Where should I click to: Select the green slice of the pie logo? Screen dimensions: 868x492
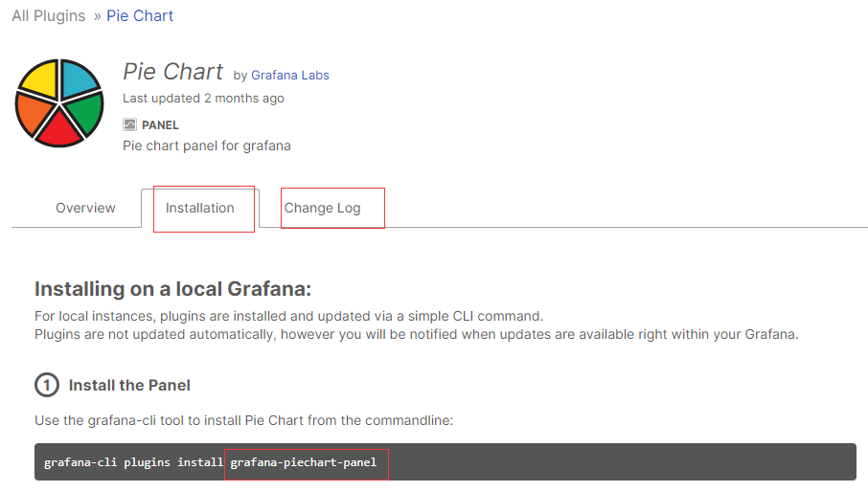coord(84,113)
